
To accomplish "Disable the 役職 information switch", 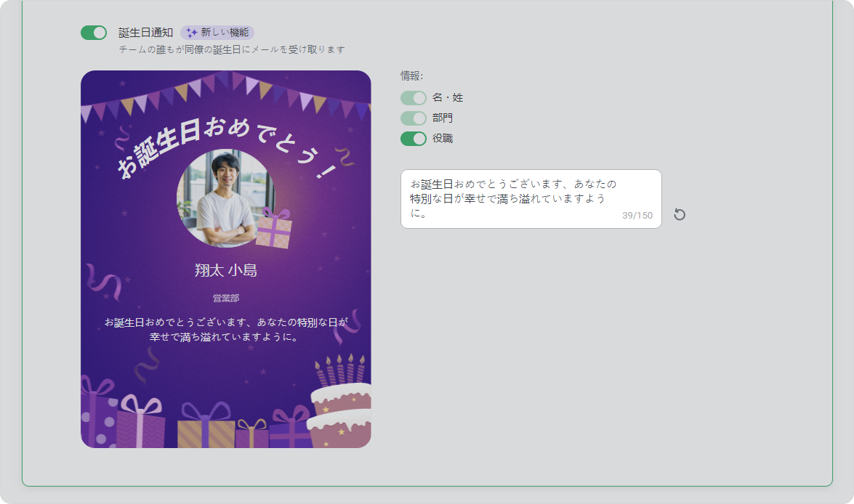I will (414, 139).
